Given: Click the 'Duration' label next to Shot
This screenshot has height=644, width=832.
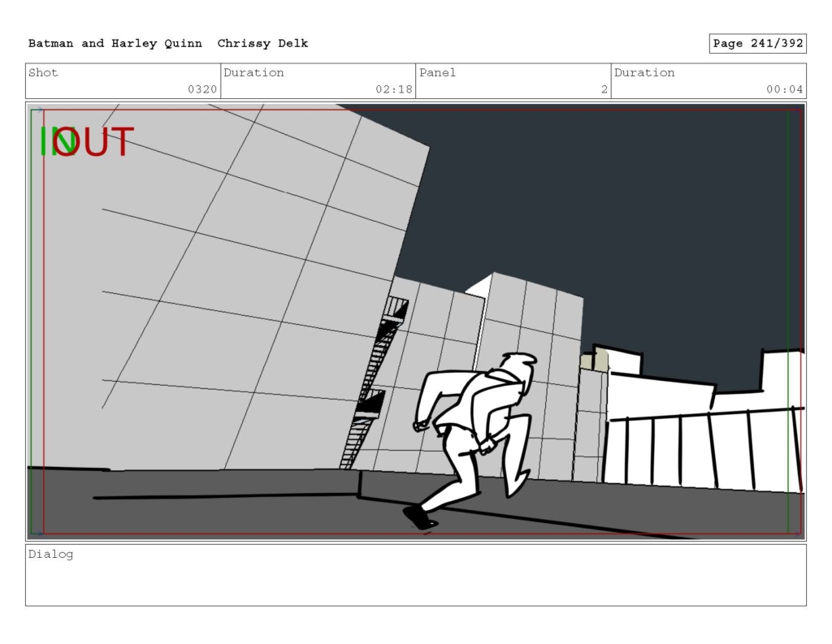Looking at the screenshot, I should pos(253,72).
